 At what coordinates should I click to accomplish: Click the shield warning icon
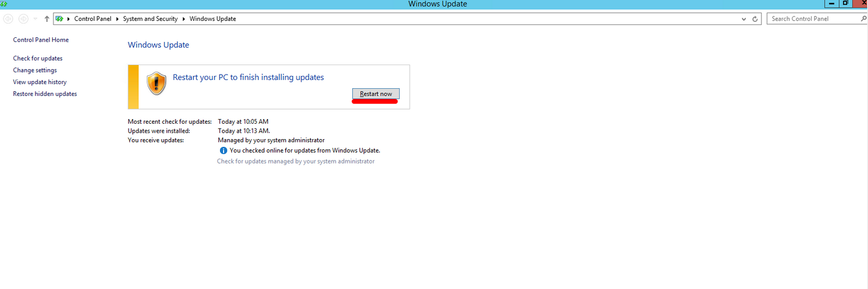coord(157,84)
